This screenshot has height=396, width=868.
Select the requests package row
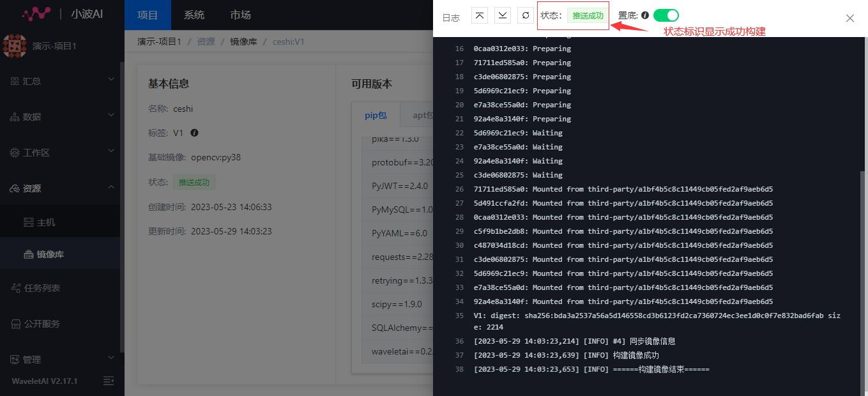[x=397, y=257]
